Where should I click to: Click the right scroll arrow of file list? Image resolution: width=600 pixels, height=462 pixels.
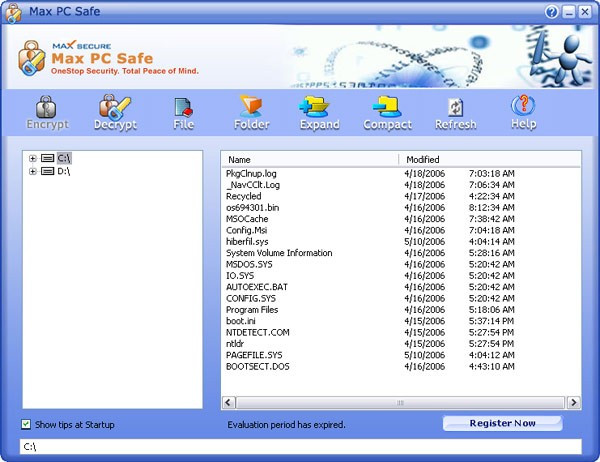574,402
